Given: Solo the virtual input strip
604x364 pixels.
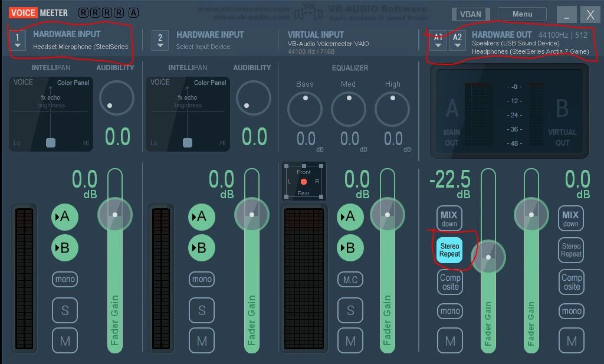Looking at the screenshot, I should pyautogui.click(x=350, y=310).
